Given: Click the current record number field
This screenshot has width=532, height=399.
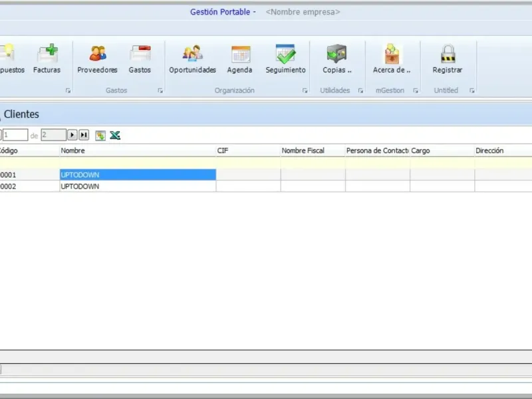Looking at the screenshot, I should click(15, 135).
